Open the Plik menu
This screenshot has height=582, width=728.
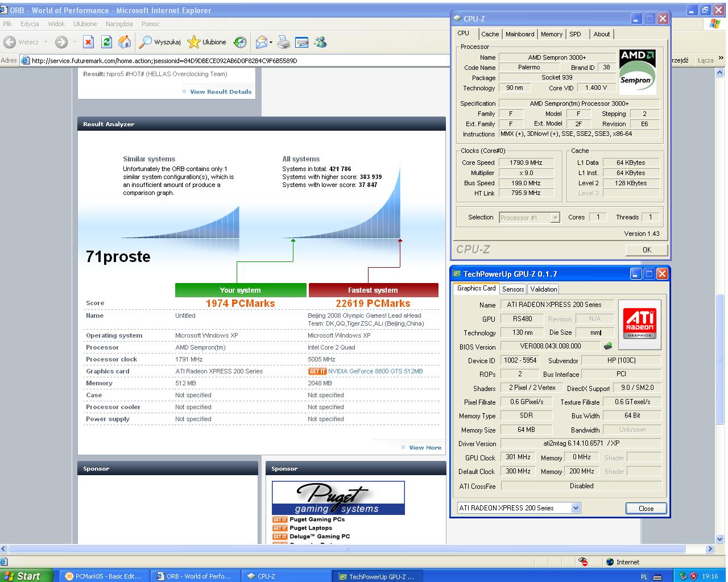(x=7, y=24)
